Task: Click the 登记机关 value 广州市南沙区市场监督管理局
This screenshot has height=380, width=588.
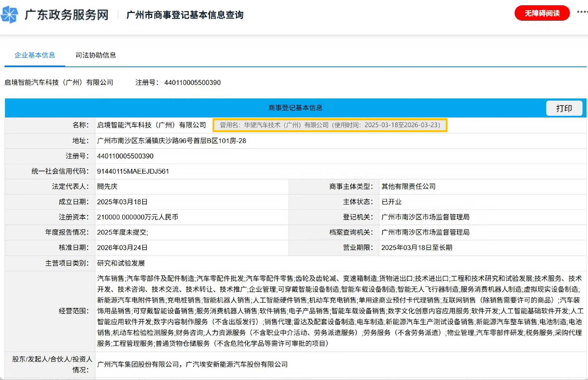Action: pos(425,217)
